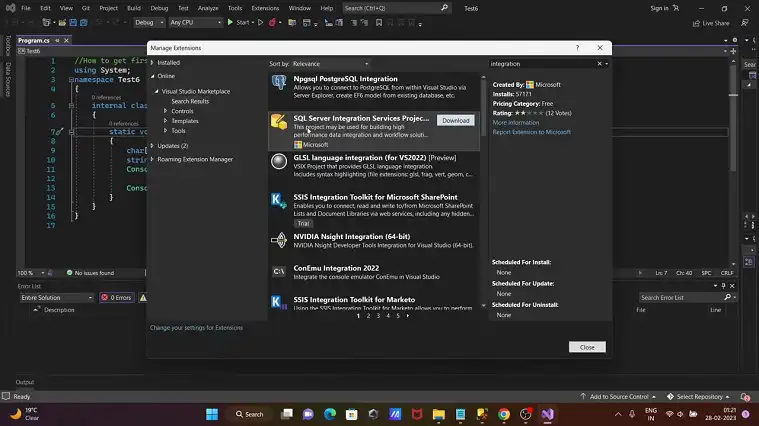Open the Debug menu

[x=159, y=8]
